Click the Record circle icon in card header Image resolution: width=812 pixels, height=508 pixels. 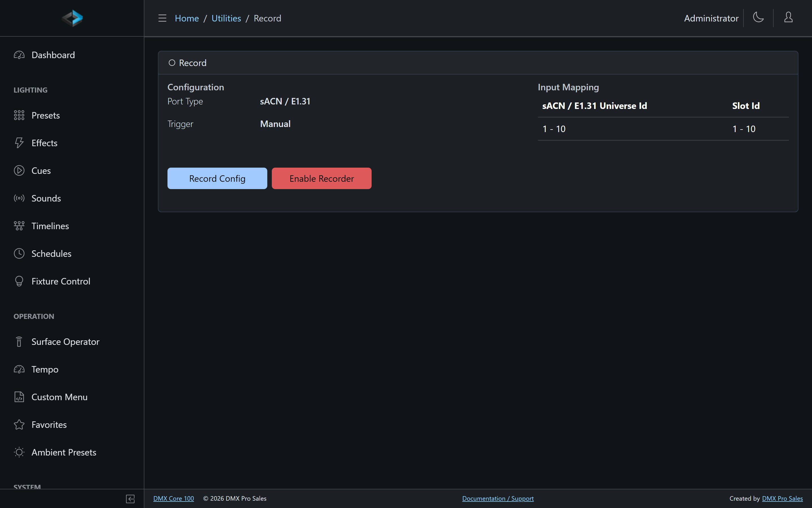(172, 63)
